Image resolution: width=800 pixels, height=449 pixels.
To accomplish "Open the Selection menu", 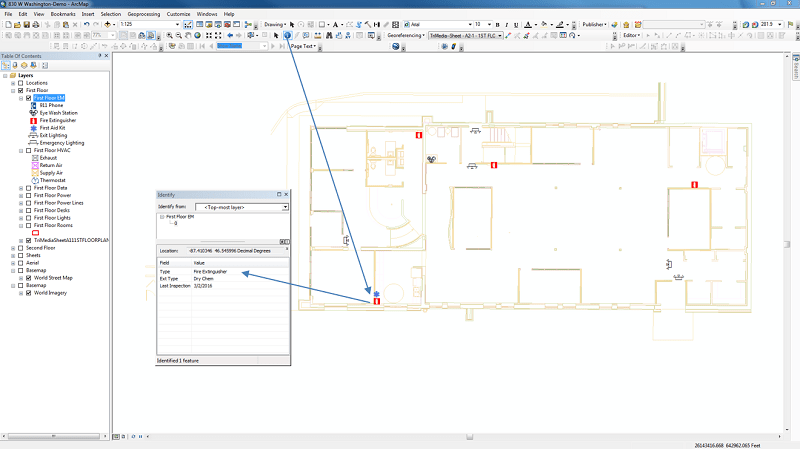I will pyautogui.click(x=111, y=14).
